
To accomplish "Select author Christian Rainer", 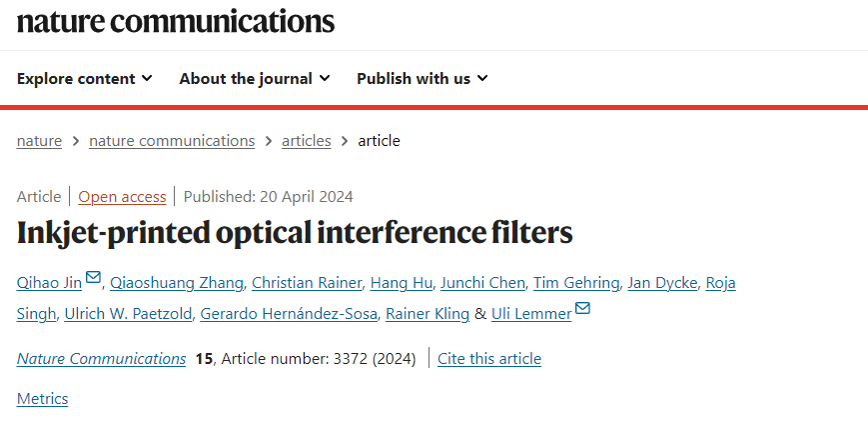I will tap(307, 283).
